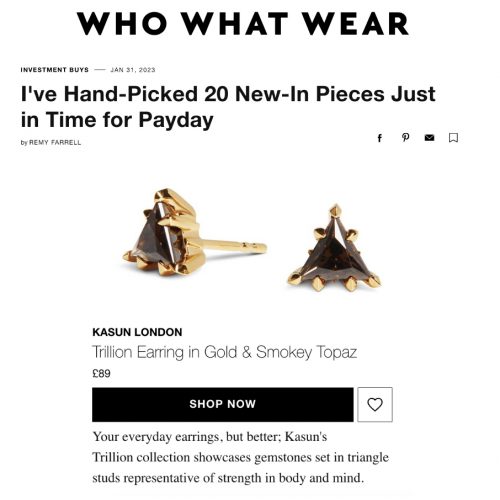This screenshot has width=500, height=500.
Task: Open the Who What Wear homepage logo
Action: click(x=243, y=23)
